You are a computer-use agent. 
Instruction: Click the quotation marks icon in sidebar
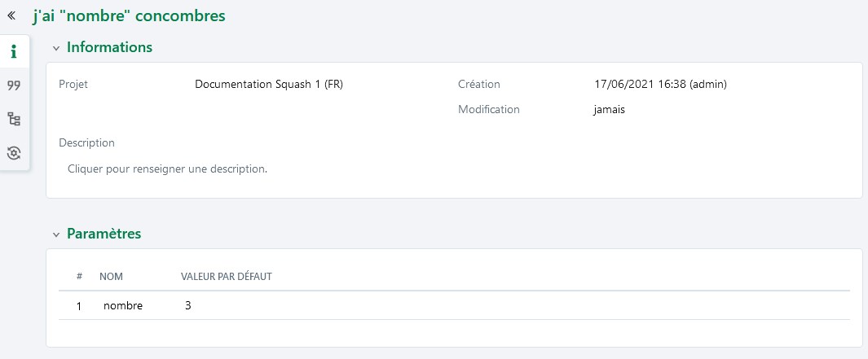[x=14, y=85]
